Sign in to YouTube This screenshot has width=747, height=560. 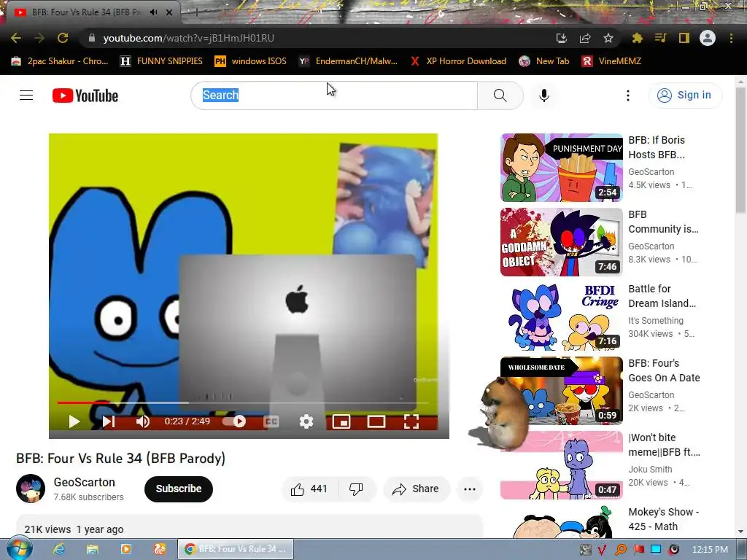coord(685,96)
